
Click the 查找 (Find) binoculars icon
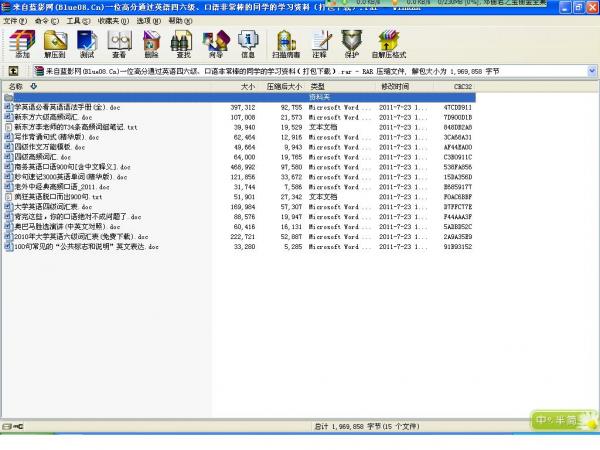(183, 44)
